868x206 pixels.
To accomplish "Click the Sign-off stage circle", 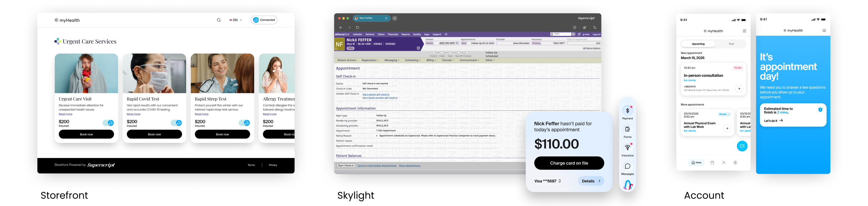I will (459, 53).
